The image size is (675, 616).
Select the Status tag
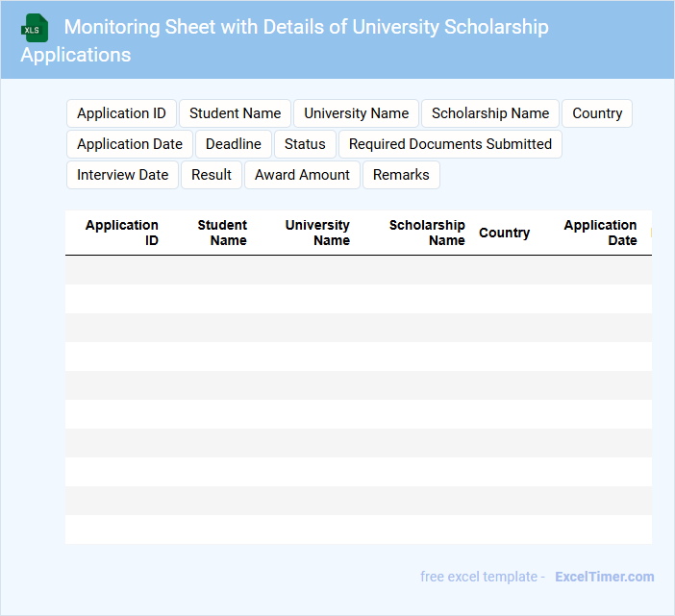(x=305, y=144)
